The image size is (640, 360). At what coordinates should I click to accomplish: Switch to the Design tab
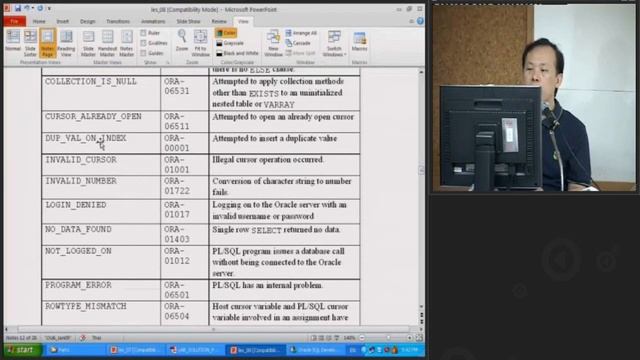coord(87,21)
